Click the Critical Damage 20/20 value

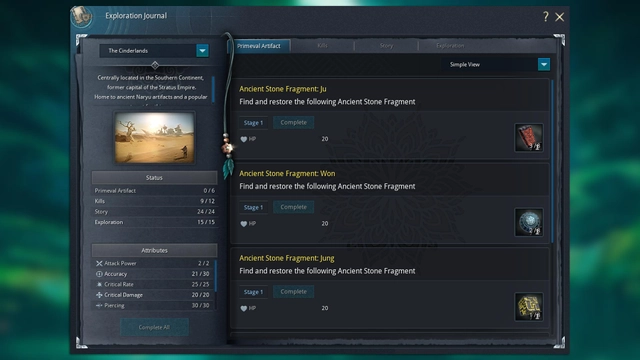tap(200, 295)
